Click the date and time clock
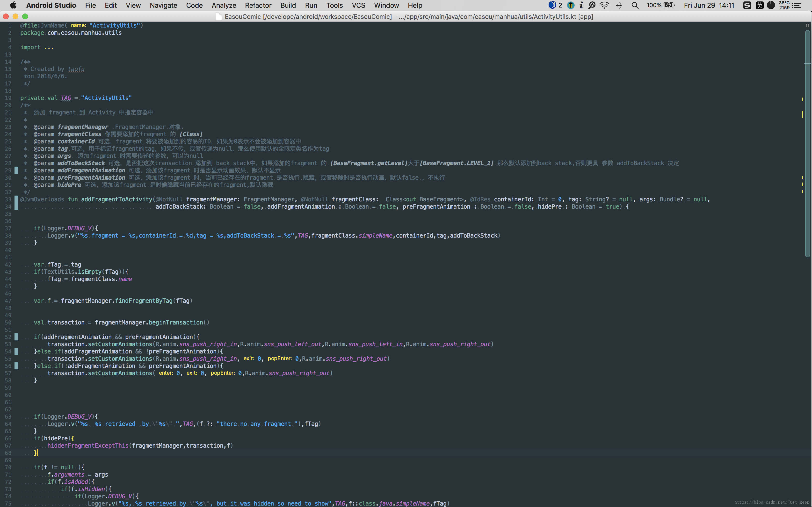812x507 pixels. (709, 5)
